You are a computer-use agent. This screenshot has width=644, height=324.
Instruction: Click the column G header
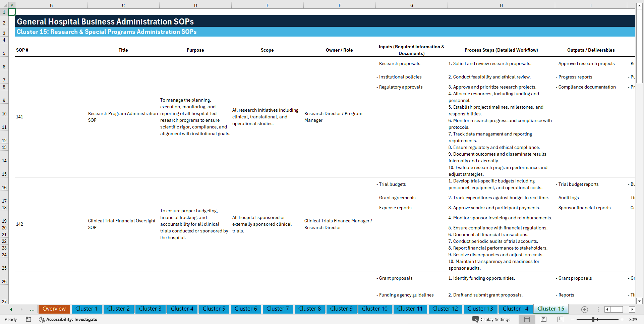pyautogui.click(x=411, y=5)
